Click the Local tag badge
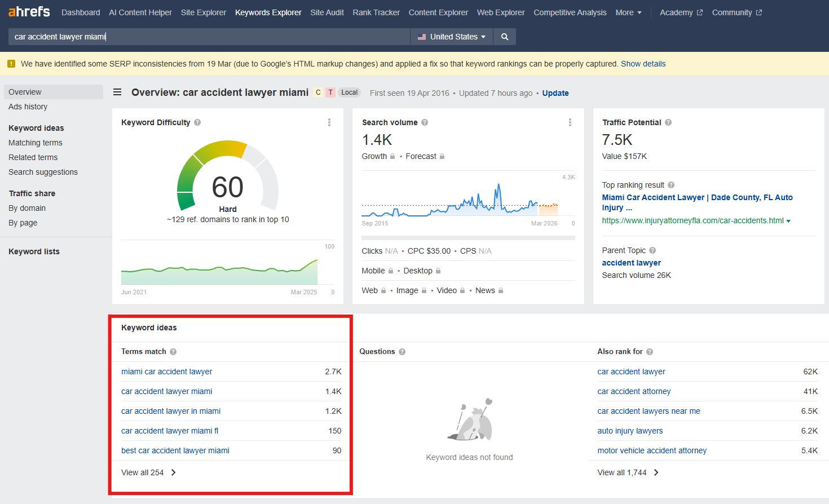The width and height of the screenshot is (829, 504). [x=350, y=92]
